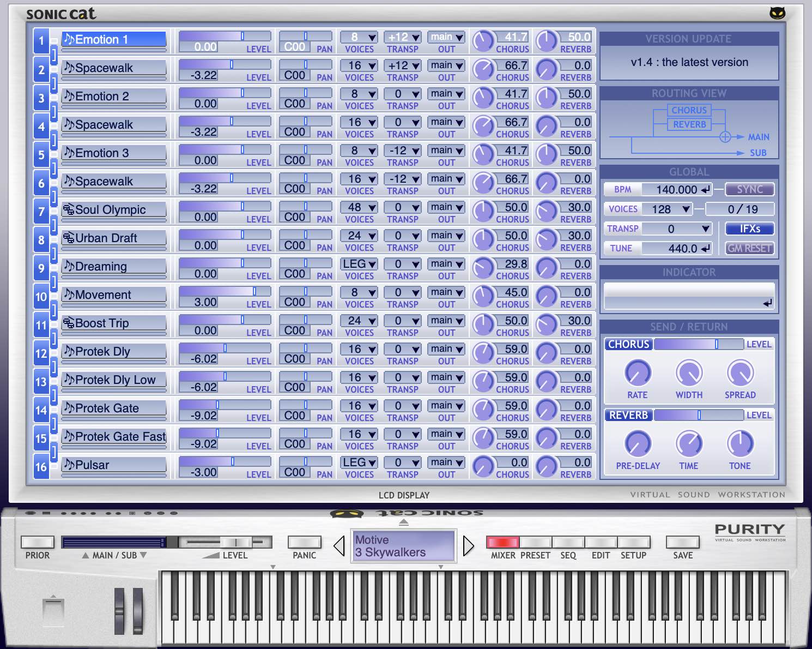Image resolution: width=812 pixels, height=649 pixels.
Task: Enable the IFXs button in the Global panel
Action: (x=749, y=229)
